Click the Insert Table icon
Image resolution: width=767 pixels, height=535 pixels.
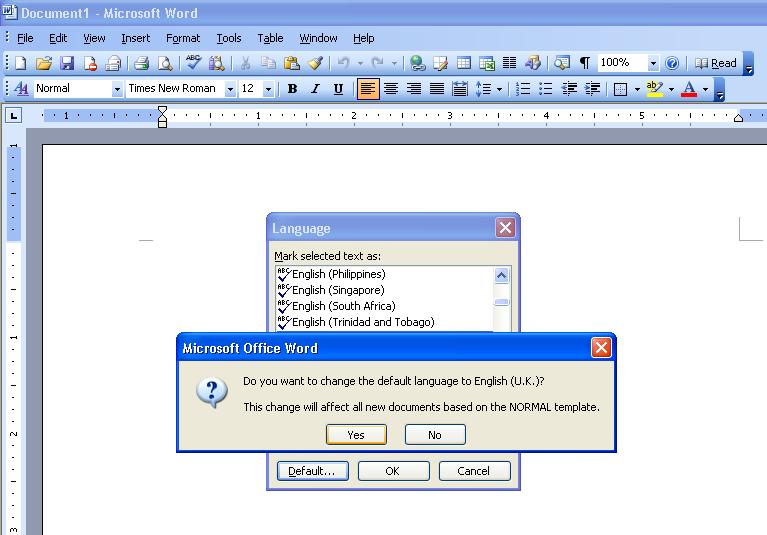464,63
